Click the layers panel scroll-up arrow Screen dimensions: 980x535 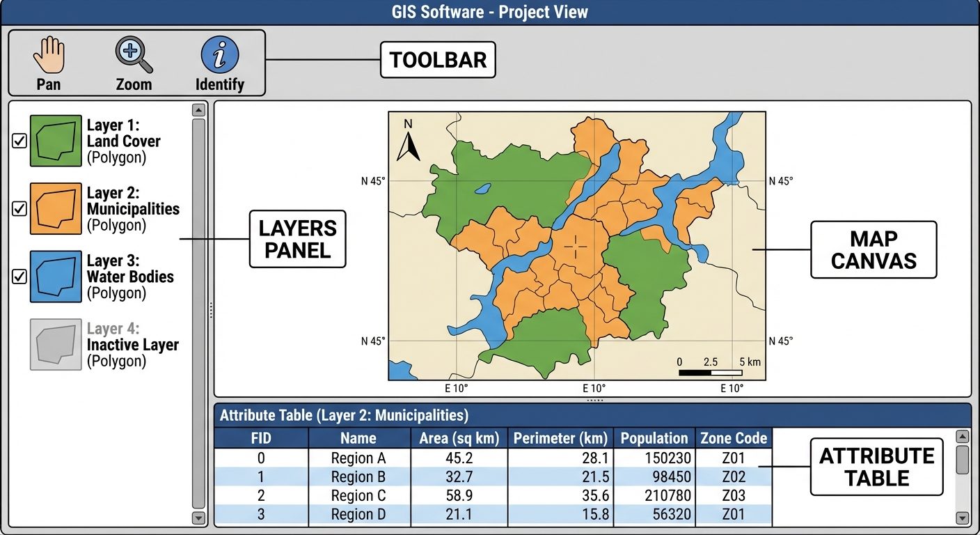tap(197, 109)
